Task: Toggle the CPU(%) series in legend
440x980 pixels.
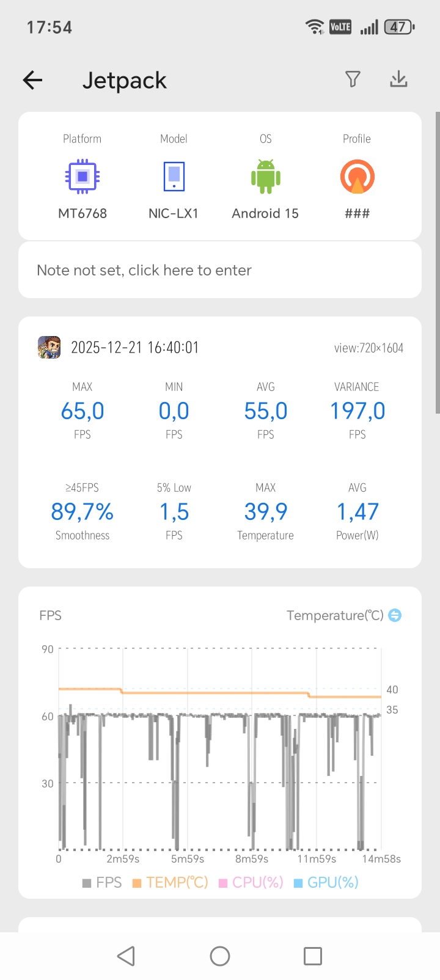Action: [x=251, y=882]
